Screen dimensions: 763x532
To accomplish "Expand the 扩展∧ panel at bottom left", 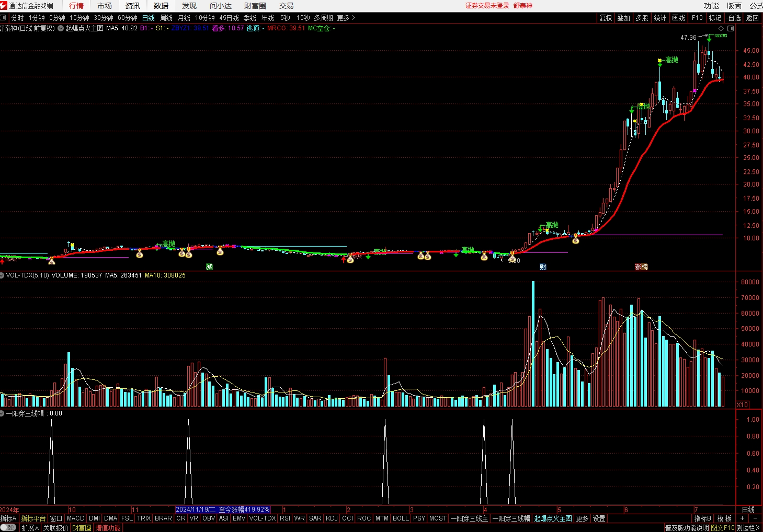I will click(x=30, y=528).
